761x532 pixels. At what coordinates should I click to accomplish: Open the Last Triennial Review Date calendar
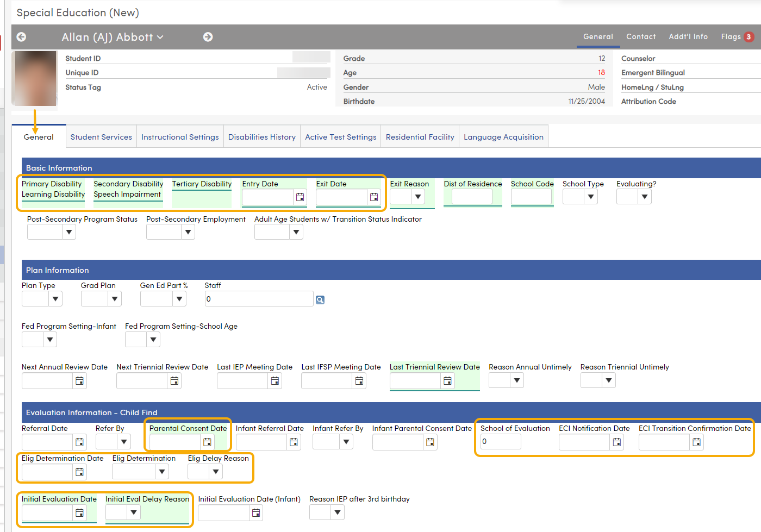click(x=447, y=380)
